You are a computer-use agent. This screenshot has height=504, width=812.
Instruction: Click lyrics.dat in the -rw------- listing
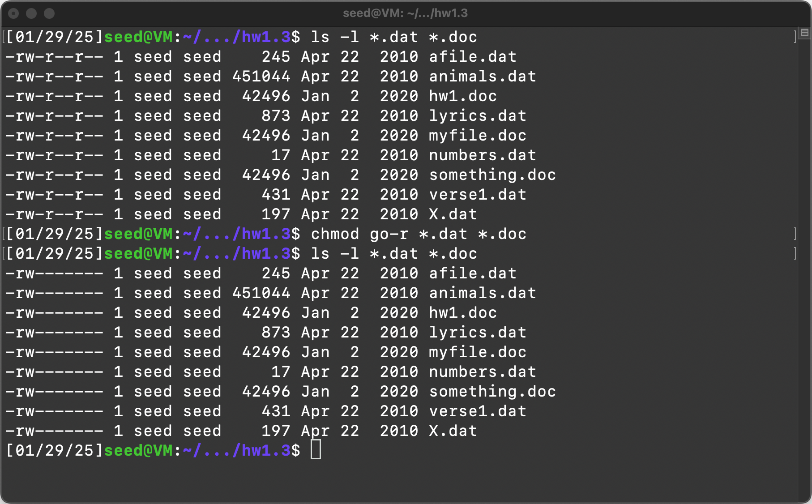pyautogui.click(x=478, y=333)
